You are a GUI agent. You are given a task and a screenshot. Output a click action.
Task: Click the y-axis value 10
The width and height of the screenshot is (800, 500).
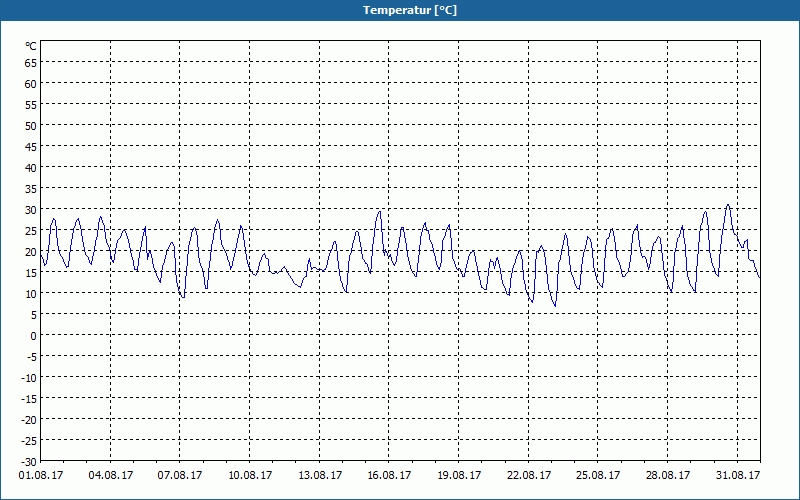click(x=31, y=293)
